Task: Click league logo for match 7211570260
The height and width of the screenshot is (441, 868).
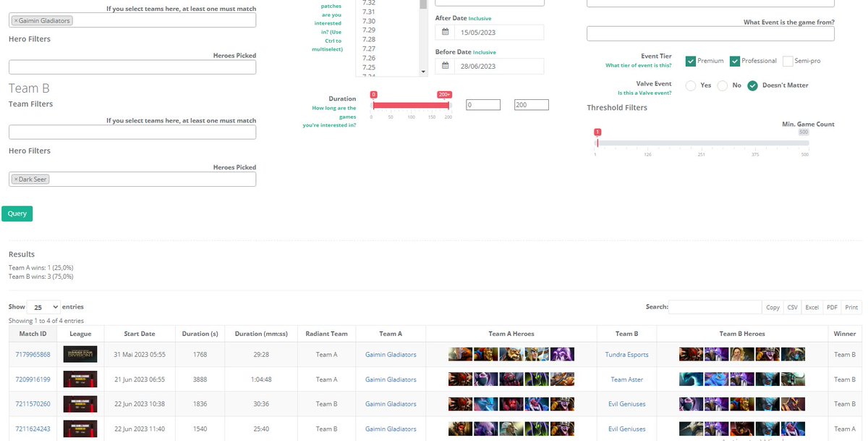Action: (x=80, y=404)
